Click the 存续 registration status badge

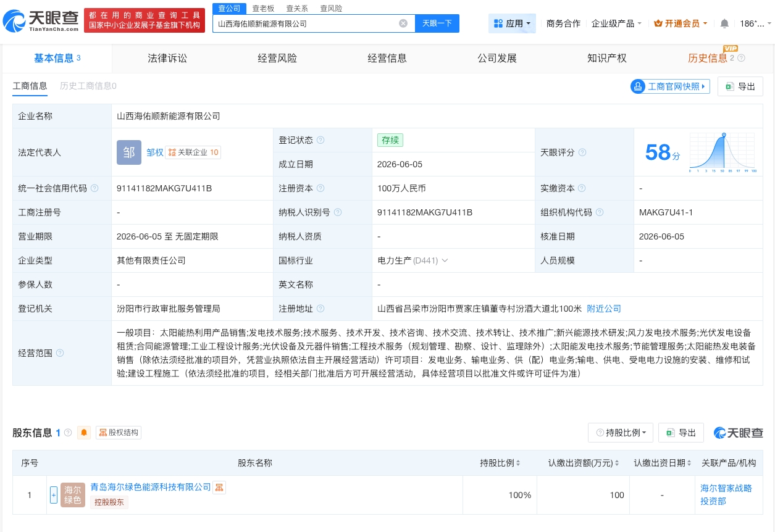[390, 140]
